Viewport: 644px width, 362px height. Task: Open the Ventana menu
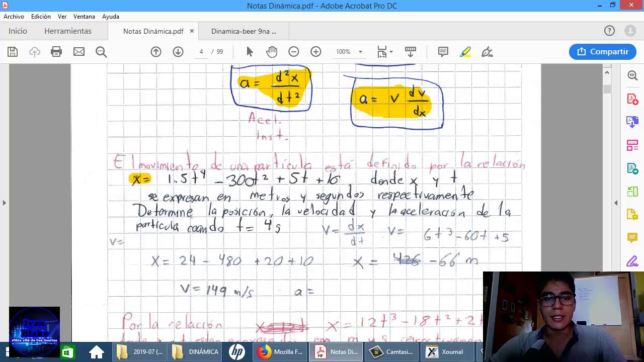[x=84, y=17]
